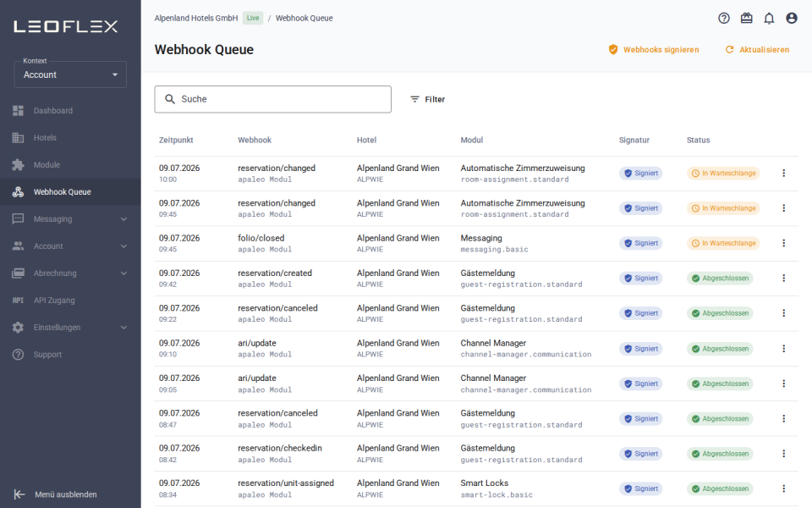
Task: Open row menu for reservation/unit-assigned webhook
Action: (x=783, y=489)
